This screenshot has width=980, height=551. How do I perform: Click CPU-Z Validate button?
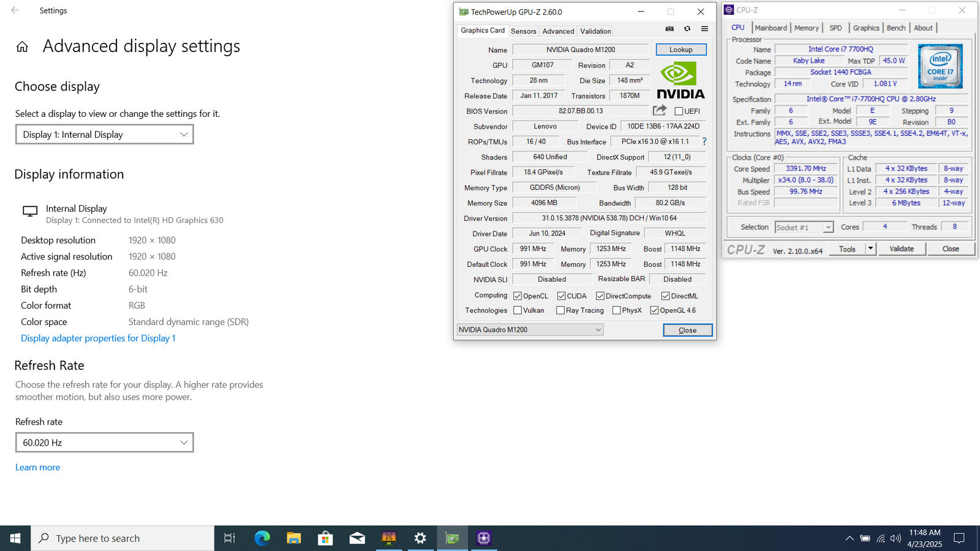tap(902, 249)
